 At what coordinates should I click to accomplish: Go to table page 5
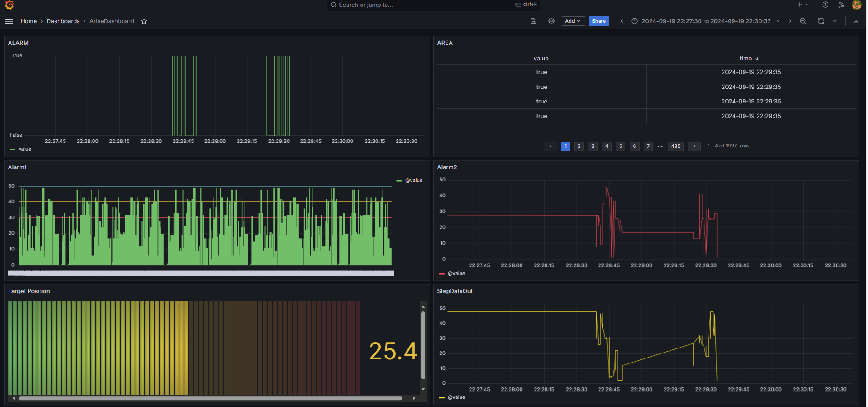coord(620,146)
